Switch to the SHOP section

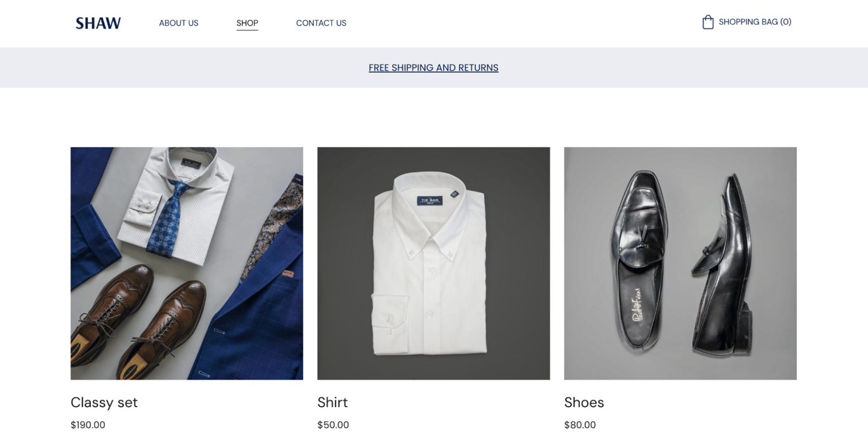pyautogui.click(x=247, y=23)
